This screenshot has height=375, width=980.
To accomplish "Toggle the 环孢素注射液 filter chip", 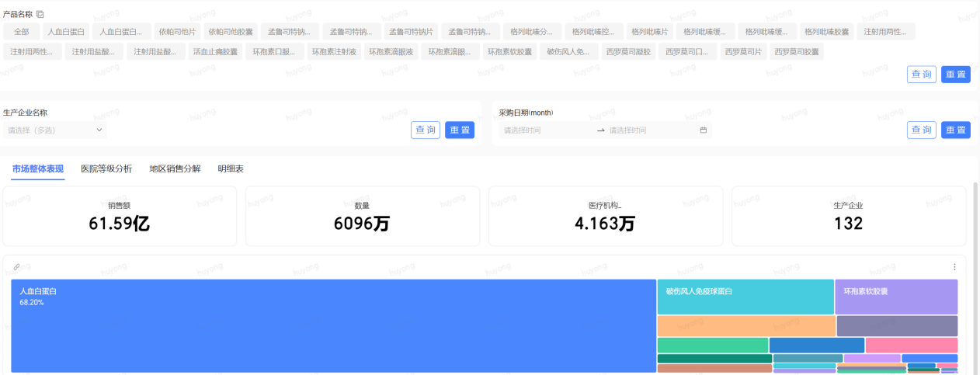I will pos(333,52).
